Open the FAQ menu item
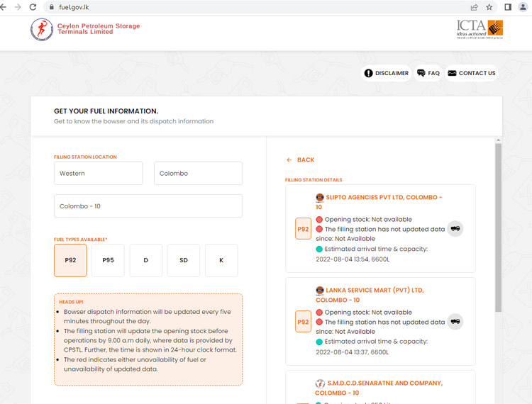The height and width of the screenshot is (404, 532). pyautogui.click(x=428, y=73)
